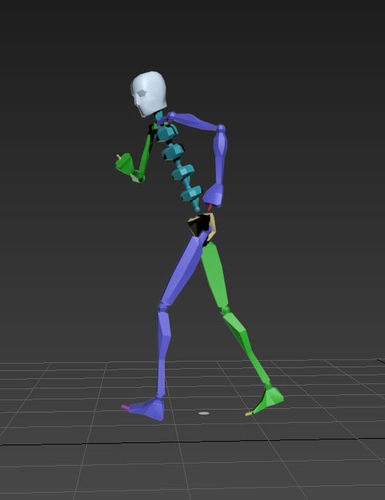This screenshot has height=500, width=385.
Task: Select the green forearm bone
Action: (x=145, y=157)
